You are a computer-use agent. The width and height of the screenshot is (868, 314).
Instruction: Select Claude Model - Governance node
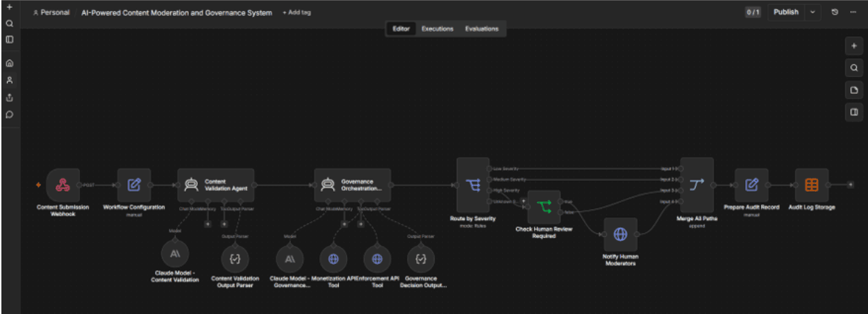(x=290, y=258)
